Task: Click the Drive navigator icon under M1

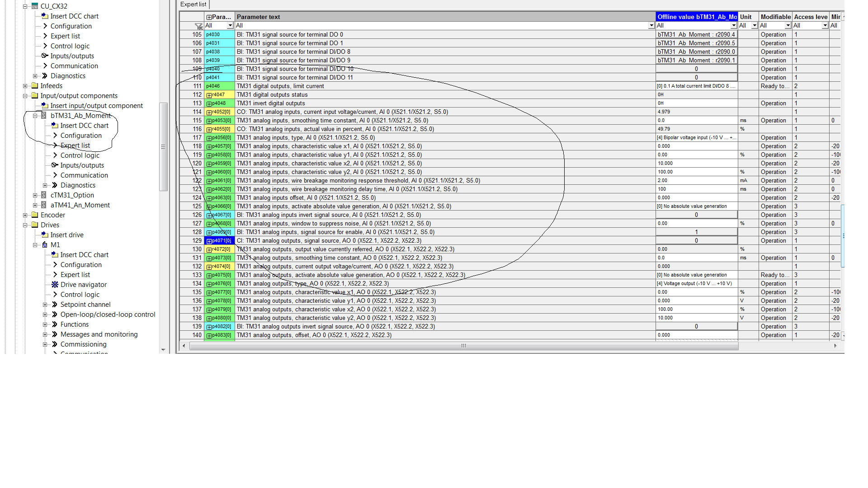Action: point(55,285)
